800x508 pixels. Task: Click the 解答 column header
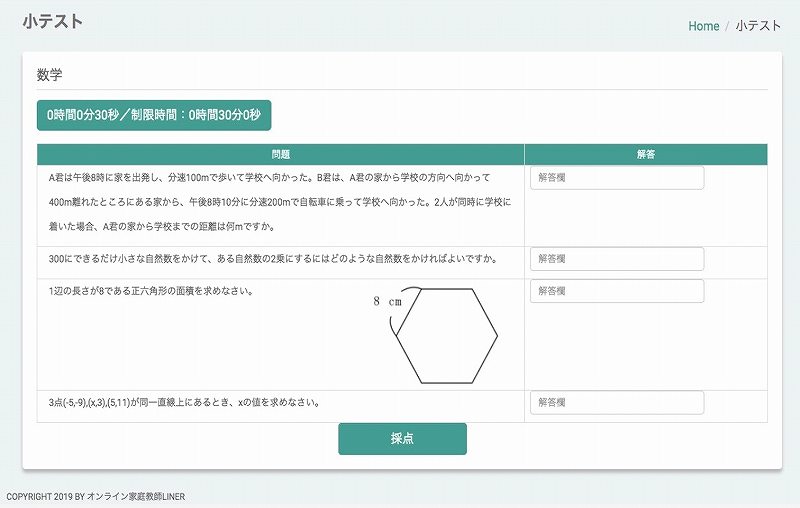point(645,155)
